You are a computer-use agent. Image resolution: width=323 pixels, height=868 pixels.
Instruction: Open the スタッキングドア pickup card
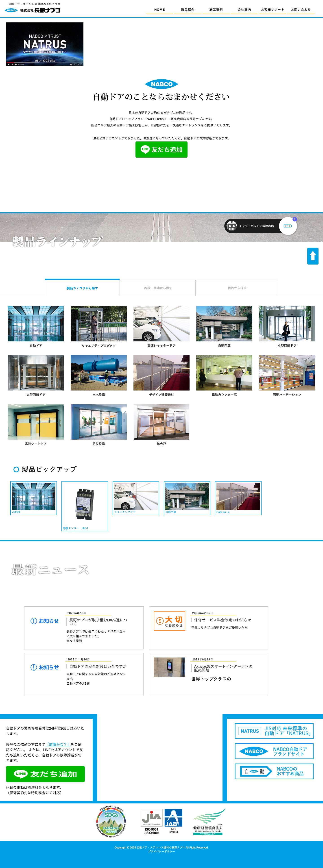coord(136,498)
